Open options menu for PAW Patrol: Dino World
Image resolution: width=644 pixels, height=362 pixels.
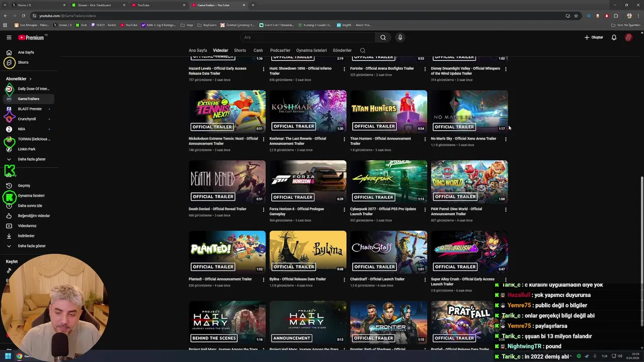tap(506, 210)
